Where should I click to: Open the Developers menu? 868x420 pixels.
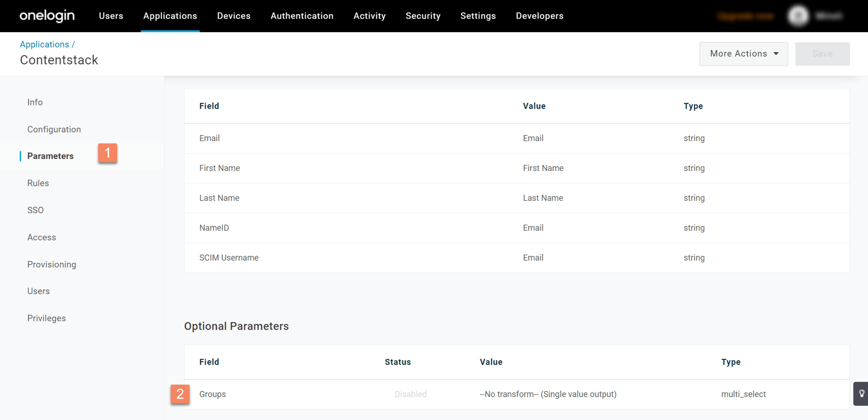(x=540, y=16)
